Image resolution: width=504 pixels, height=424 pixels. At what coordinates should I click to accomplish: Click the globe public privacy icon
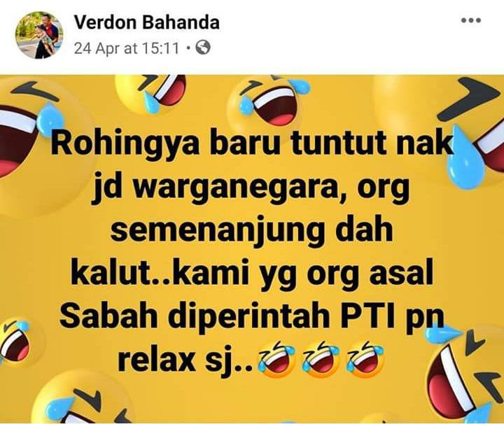coord(203,48)
